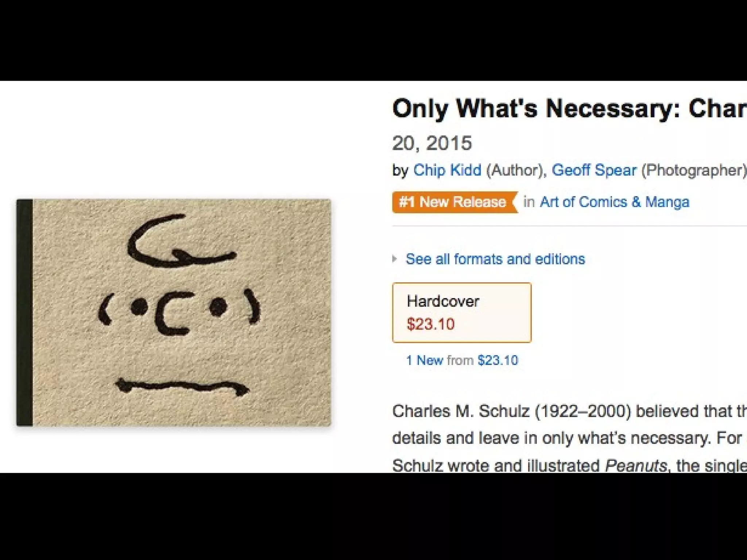Image resolution: width=747 pixels, height=560 pixels.
Task: Select the Hardcover format box
Action: [x=462, y=312]
